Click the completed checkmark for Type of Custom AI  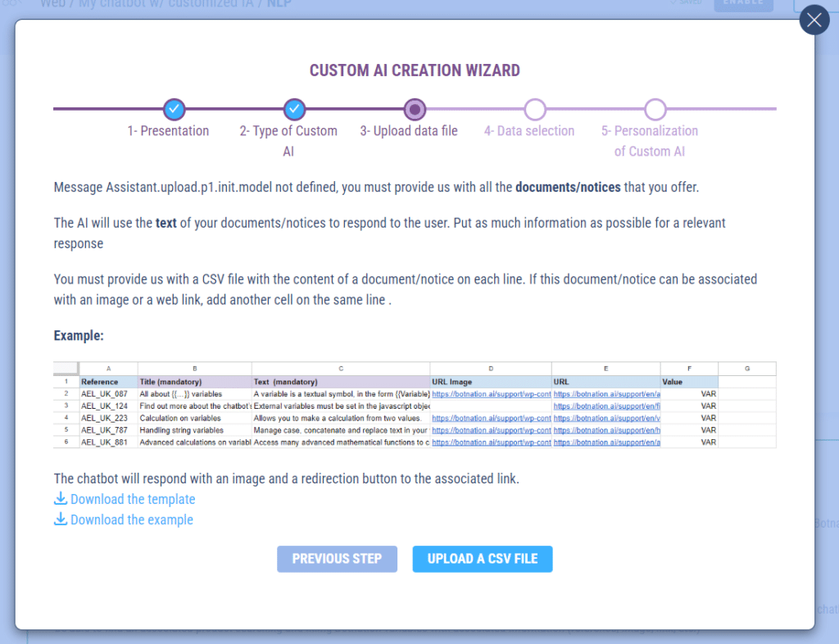pos(294,109)
